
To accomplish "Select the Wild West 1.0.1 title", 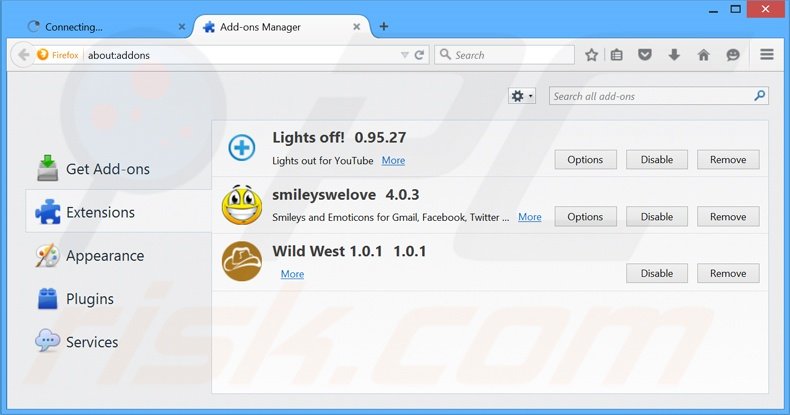I will coord(349,251).
